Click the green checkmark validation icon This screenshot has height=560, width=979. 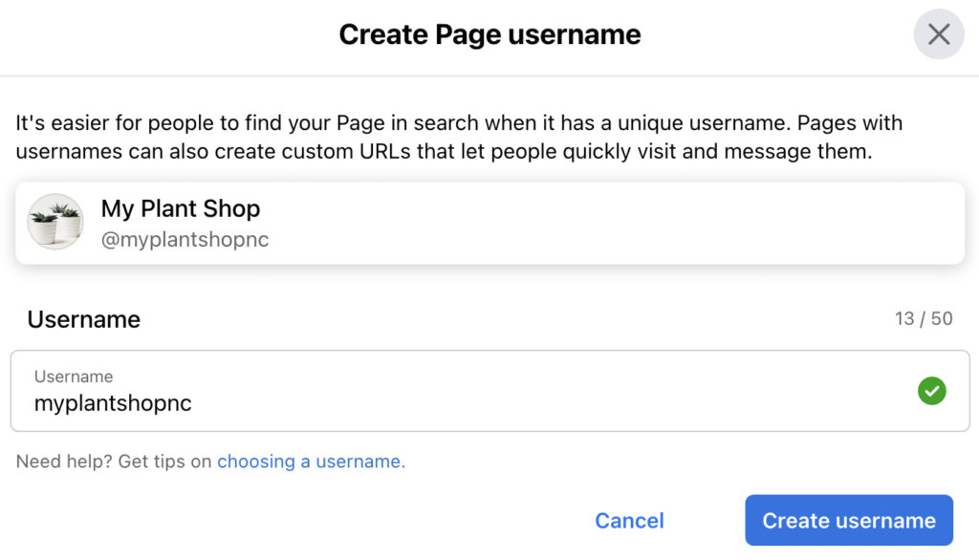[931, 391]
